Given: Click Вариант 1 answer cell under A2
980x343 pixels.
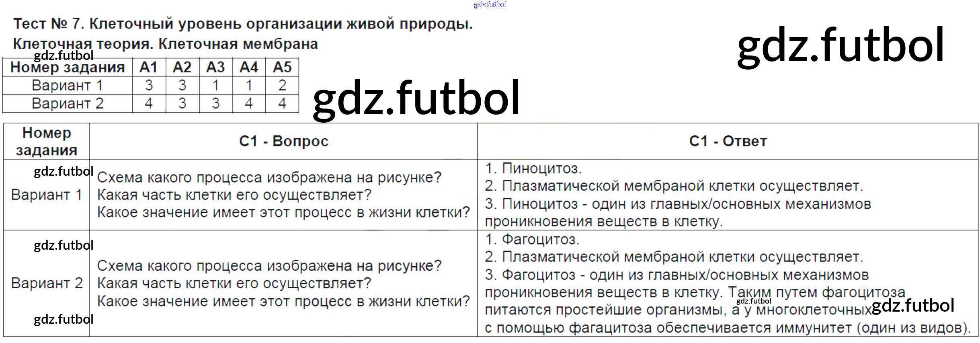Looking at the screenshot, I should pos(182,85).
